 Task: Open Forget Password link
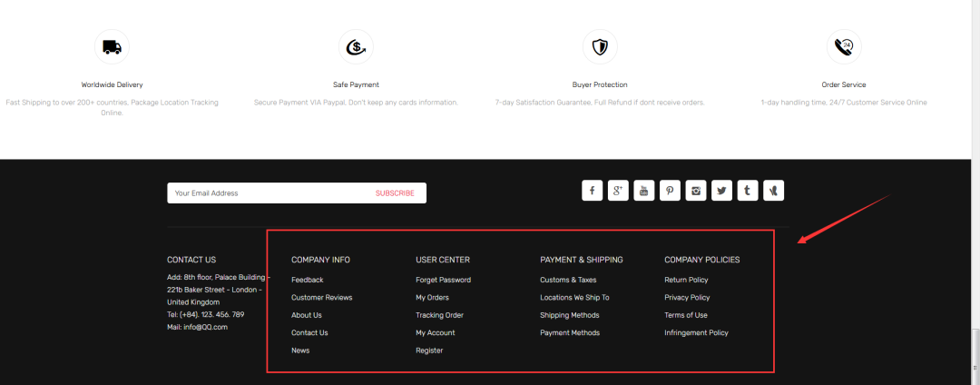click(443, 280)
